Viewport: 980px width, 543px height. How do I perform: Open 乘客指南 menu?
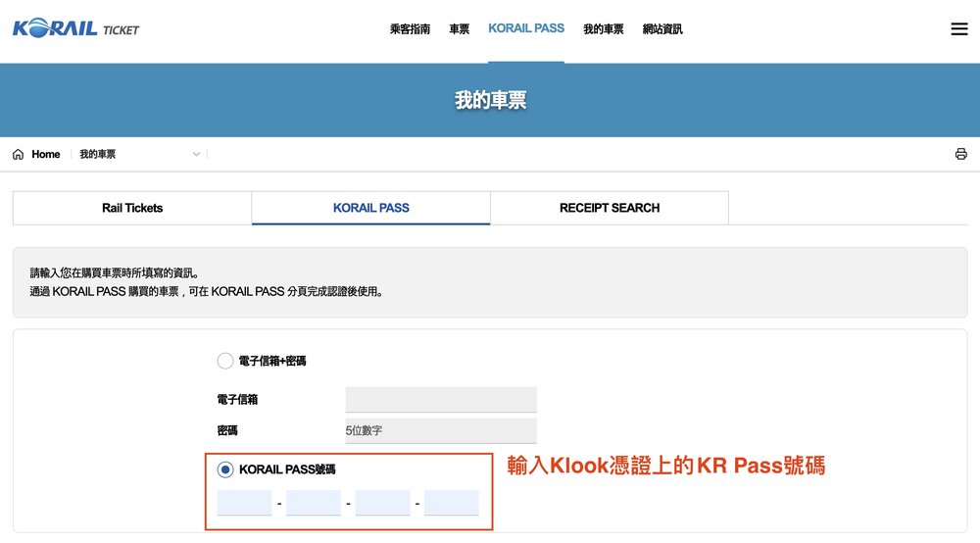point(410,28)
